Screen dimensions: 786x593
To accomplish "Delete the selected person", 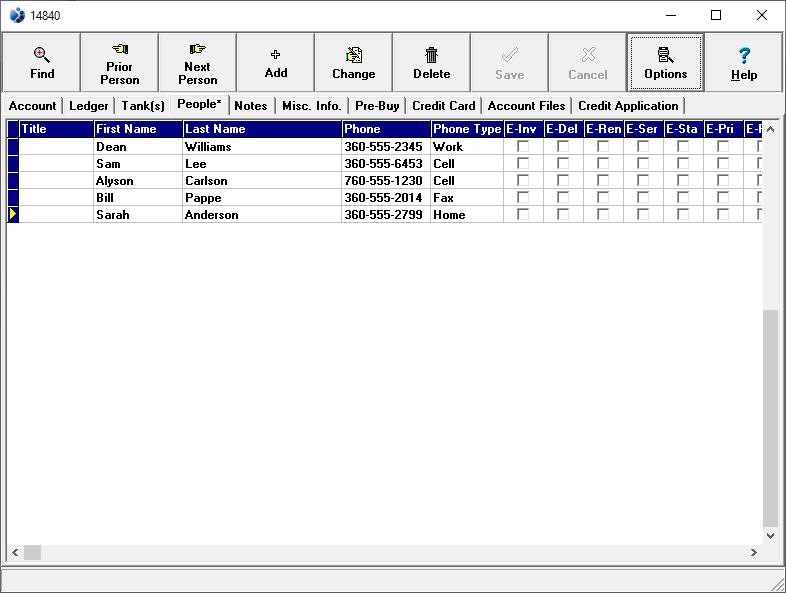I will point(432,63).
